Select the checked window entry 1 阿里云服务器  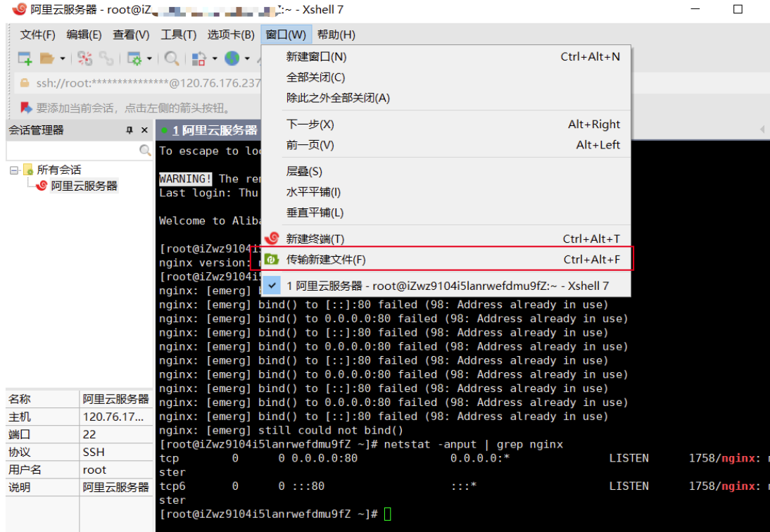pos(446,286)
